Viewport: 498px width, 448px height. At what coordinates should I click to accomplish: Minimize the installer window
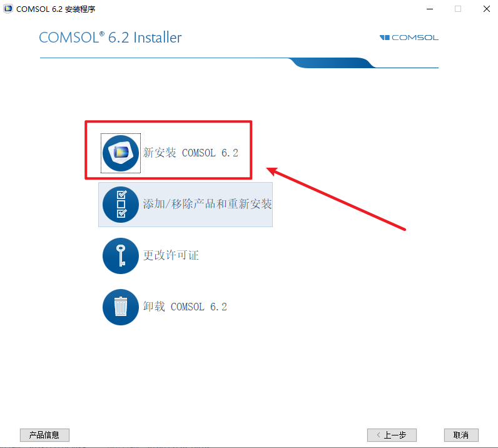[430, 9]
